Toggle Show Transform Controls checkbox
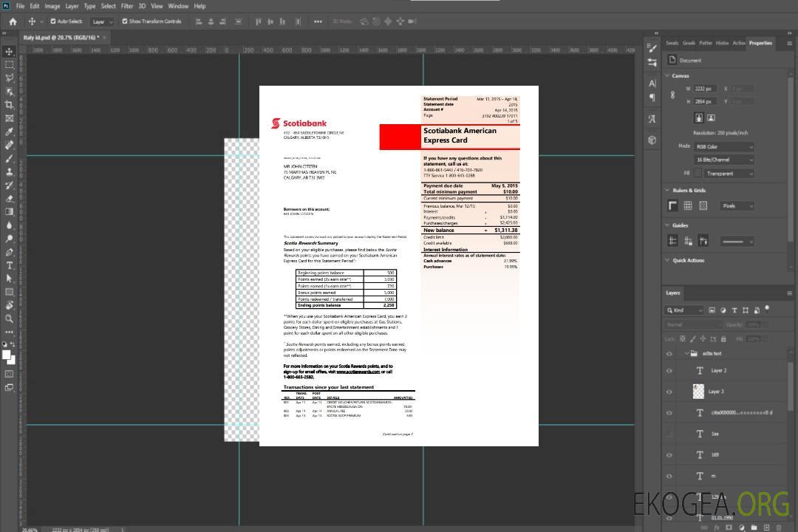This screenshot has width=798, height=532. (x=124, y=21)
